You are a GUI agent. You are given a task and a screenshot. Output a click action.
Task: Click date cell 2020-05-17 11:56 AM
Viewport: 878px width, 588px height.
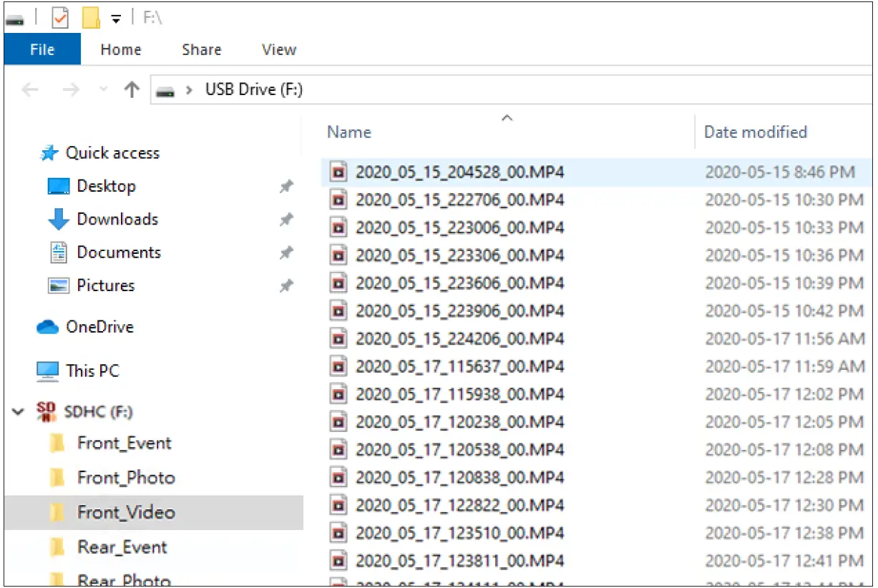(785, 338)
